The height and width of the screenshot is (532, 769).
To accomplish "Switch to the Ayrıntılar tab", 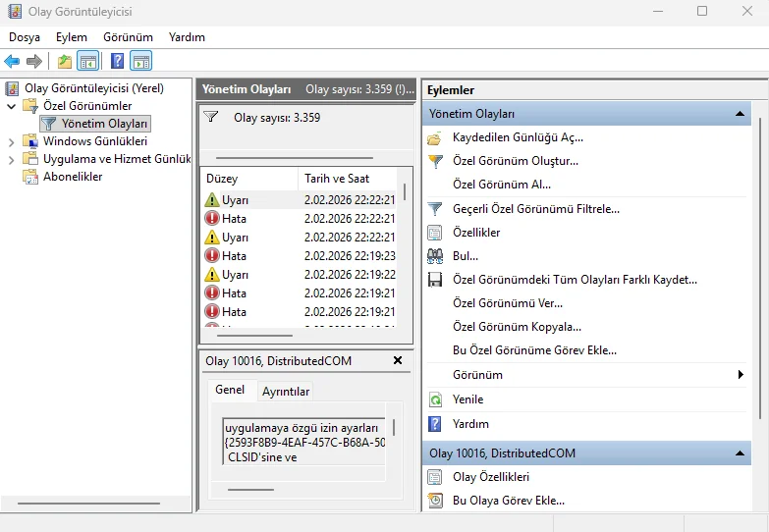I will click(x=286, y=392).
